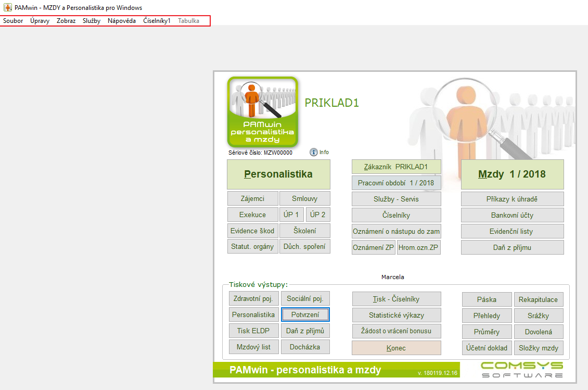Open the Číselníky button in center column
This screenshot has height=390, width=588.
(397, 215)
